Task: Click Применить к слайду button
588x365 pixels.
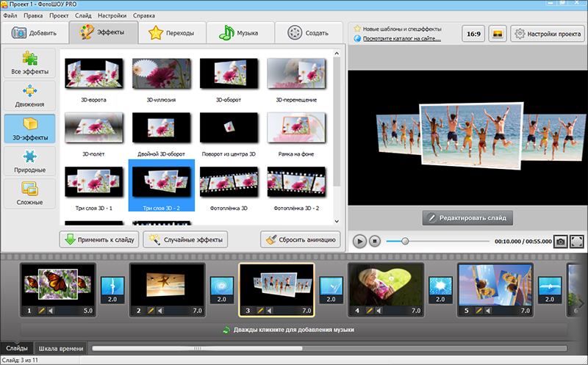Action: [x=99, y=239]
